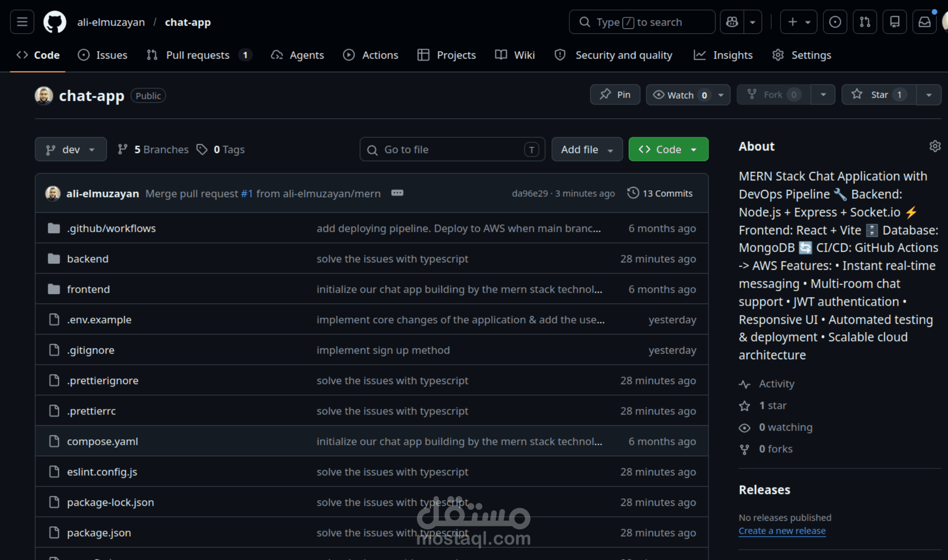Open the Projects tab
Image resolution: width=948 pixels, height=560 pixels.
coord(447,55)
